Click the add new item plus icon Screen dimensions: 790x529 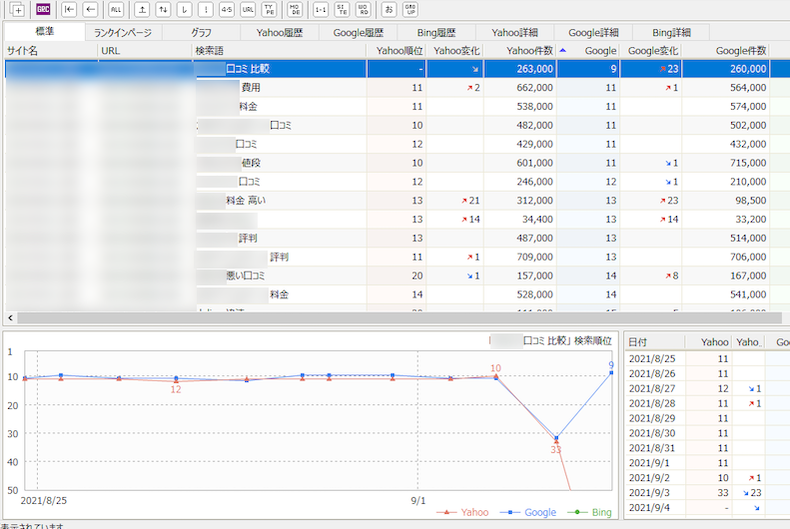(18, 9)
